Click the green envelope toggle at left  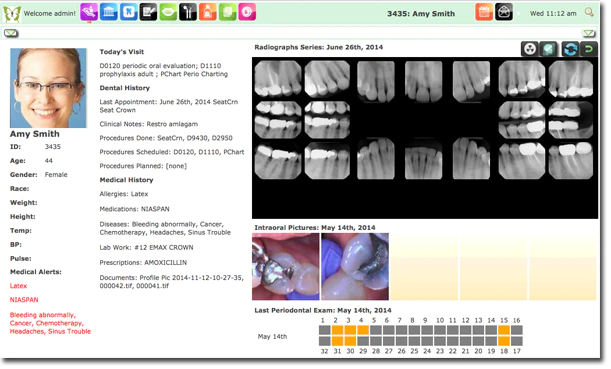click(x=11, y=34)
